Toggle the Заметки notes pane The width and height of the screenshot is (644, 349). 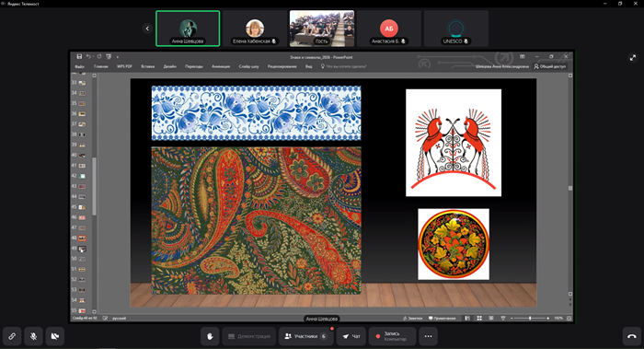(413, 319)
